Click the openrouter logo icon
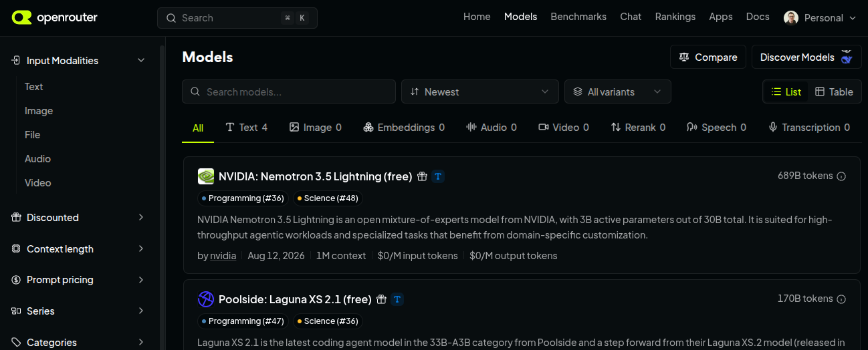This screenshot has width=868, height=350. tap(21, 17)
